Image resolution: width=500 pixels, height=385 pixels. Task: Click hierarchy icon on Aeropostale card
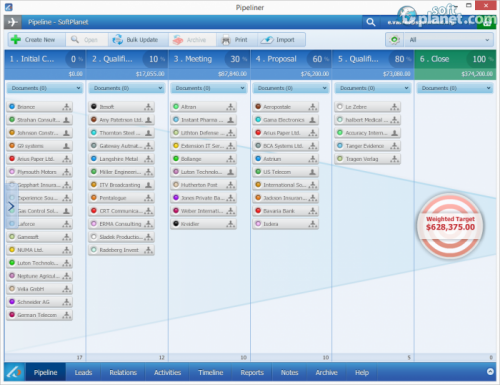(313, 107)
